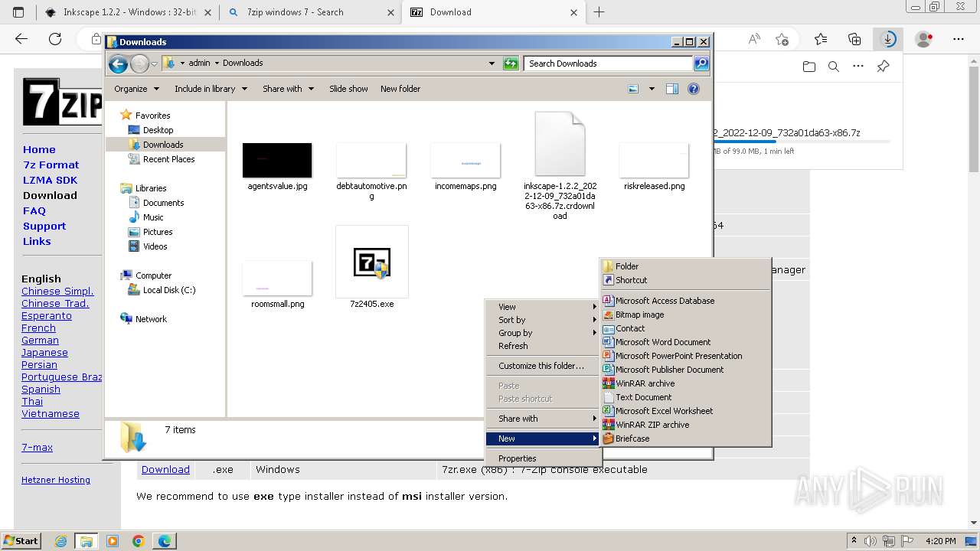Click the Slide show button
This screenshot has width=980, height=551.
348,89
